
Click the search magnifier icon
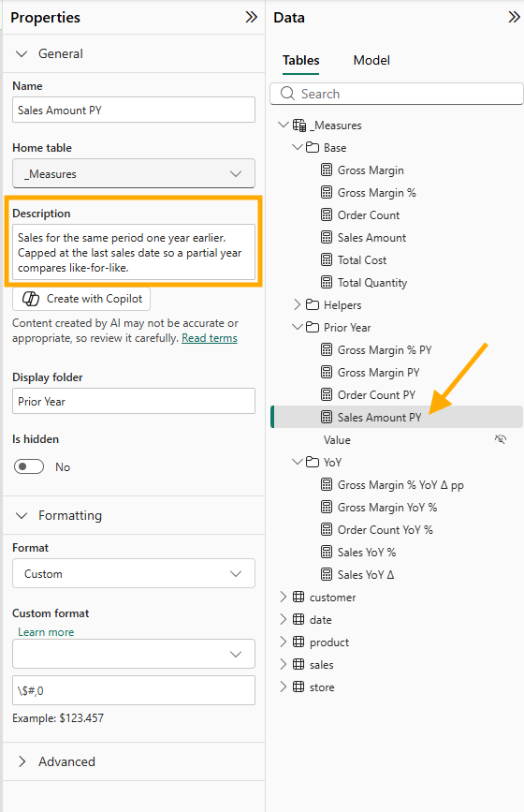287,94
